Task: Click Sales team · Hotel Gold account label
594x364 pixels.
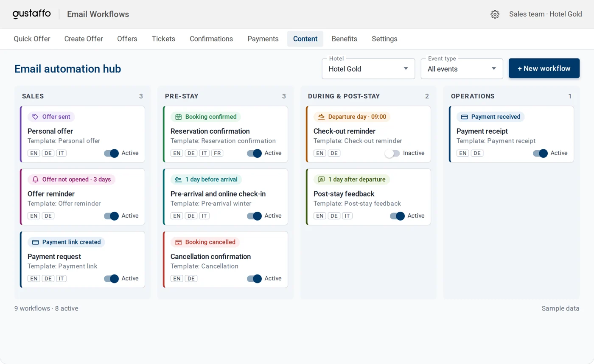Action: [x=546, y=14]
